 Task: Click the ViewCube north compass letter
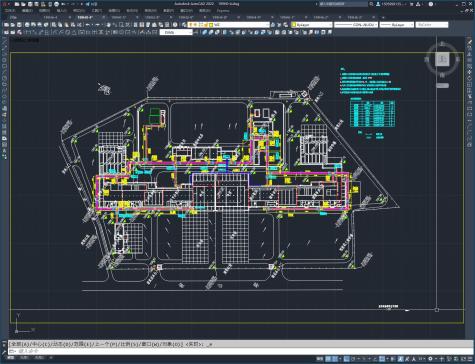tap(442, 44)
